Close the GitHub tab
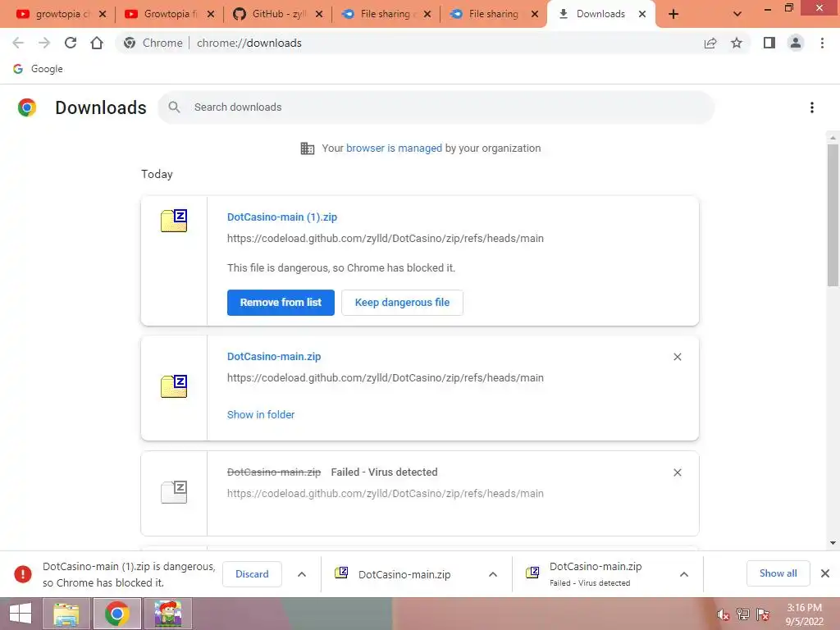This screenshot has height=630, width=840. point(319,15)
